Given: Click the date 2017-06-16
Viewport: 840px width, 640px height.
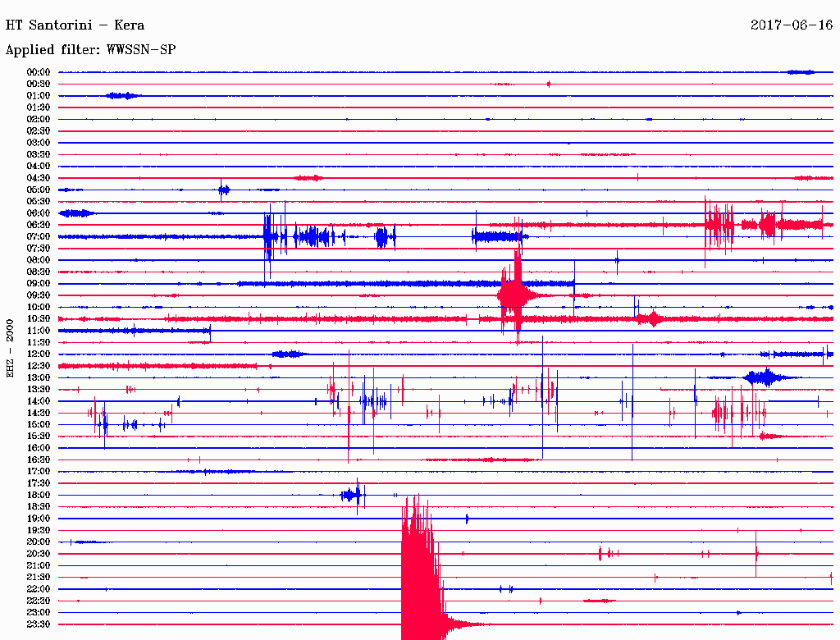Looking at the screenshot, I should click(792, 25).
